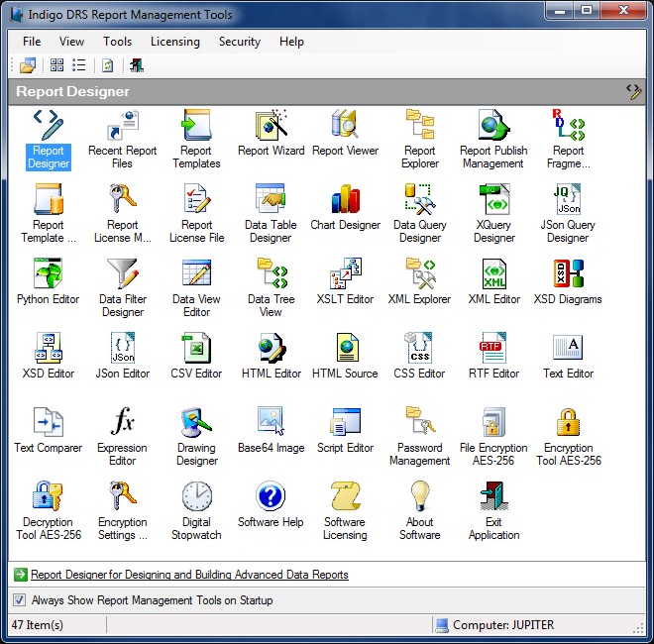Open the Base64 Image tool
This screenshot has width=654, height=644.
click(x=272, y=430)
